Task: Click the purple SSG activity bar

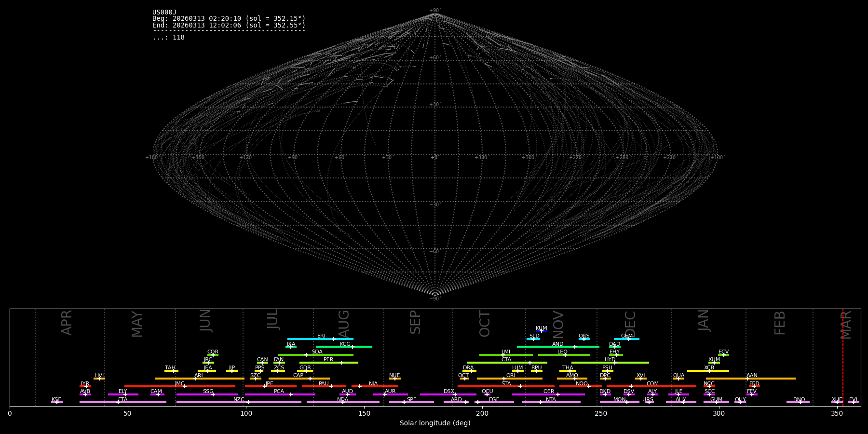Action: (x=207, y=394)
